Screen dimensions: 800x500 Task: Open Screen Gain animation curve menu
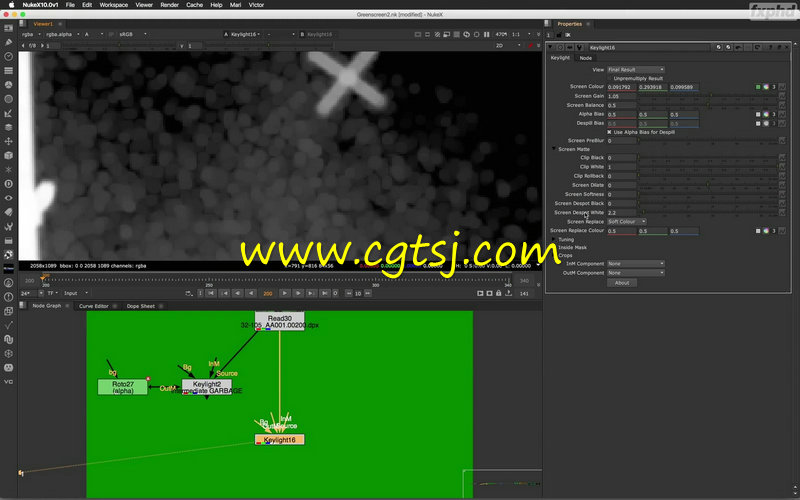pyautogui.click(x=782, y=96)
